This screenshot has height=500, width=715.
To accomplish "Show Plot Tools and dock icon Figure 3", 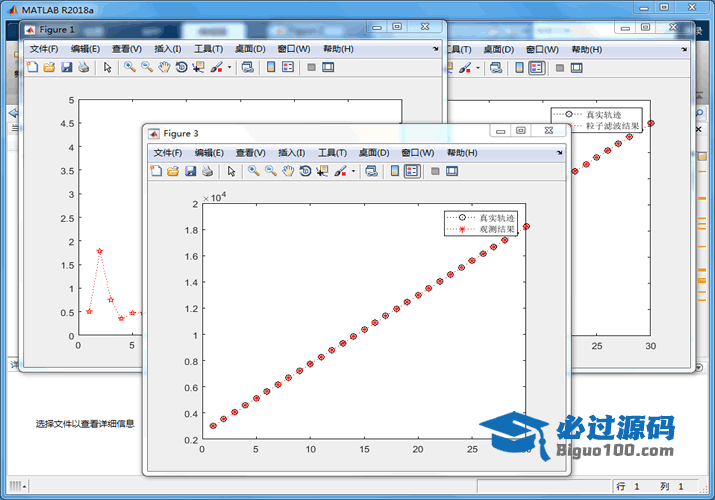I will (452, 171).
